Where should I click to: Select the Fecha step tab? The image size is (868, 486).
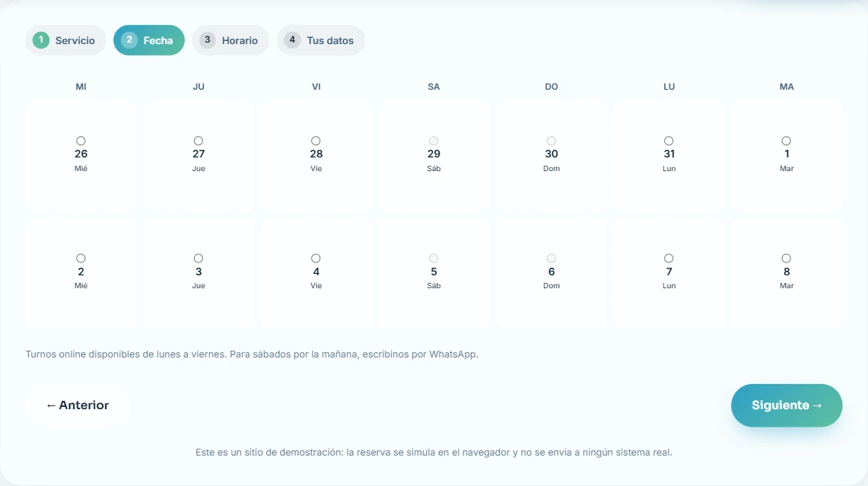(x=149, y=40)
